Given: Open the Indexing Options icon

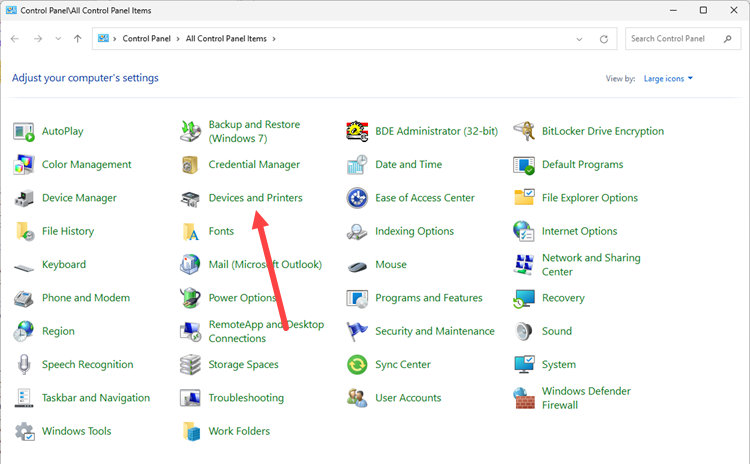Looking at the screenshot, I should (357, 232).
